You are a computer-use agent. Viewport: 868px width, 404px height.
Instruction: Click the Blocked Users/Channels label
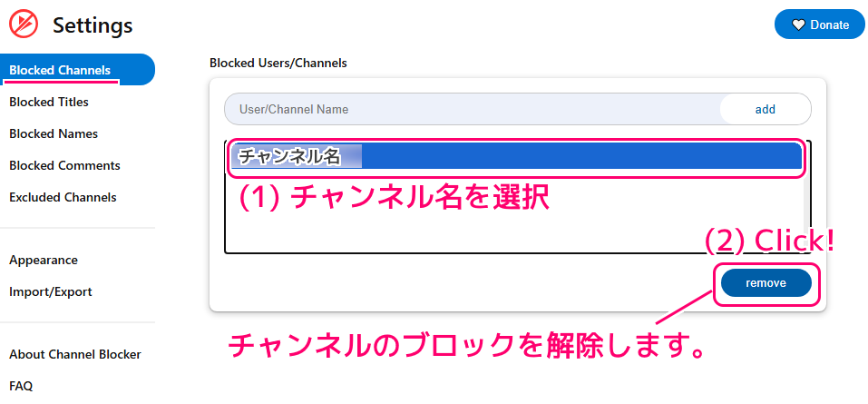pyautogui.click(x=278, y=64)
